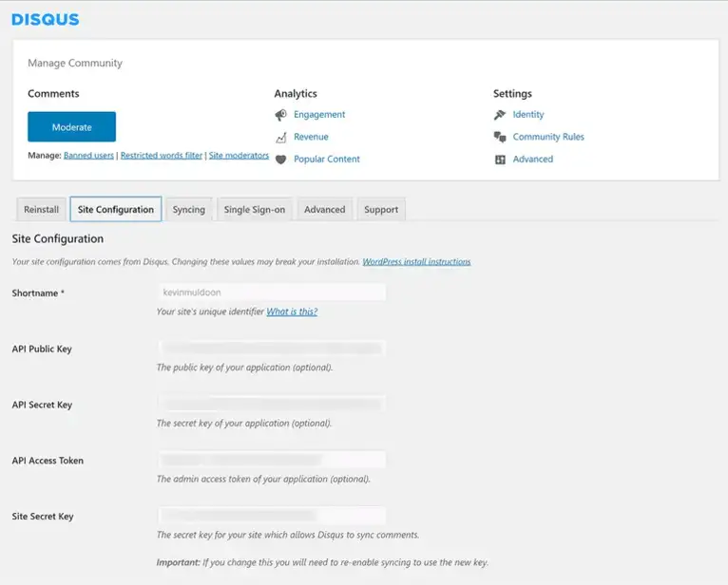Click the 'Site Secret Key' label

43,517
